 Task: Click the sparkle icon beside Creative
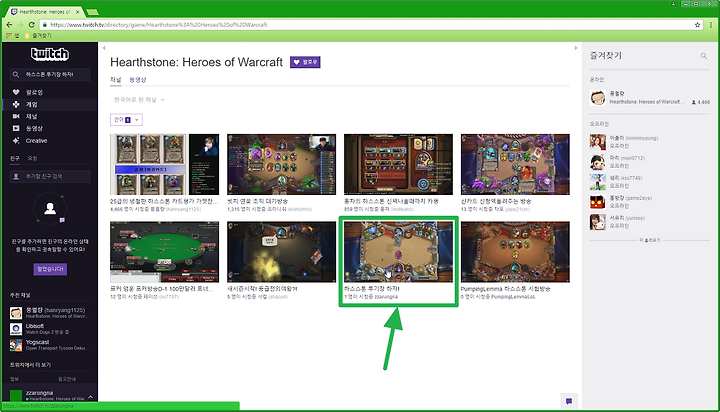pos(16,141)
